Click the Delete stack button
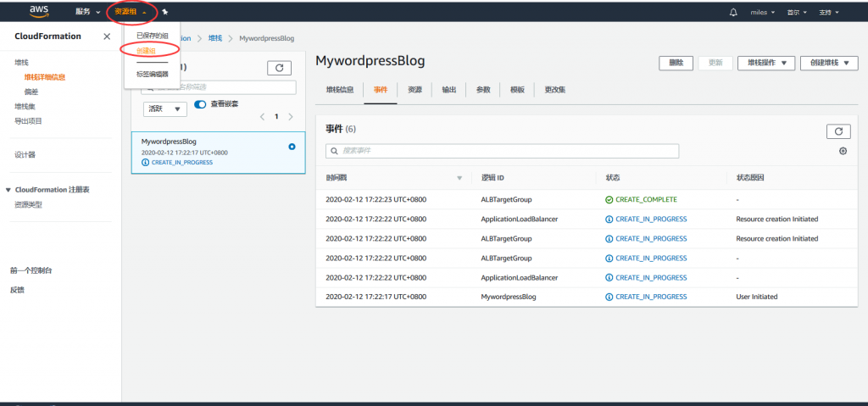Screen dimensions: 868x406 coord(676,63)
